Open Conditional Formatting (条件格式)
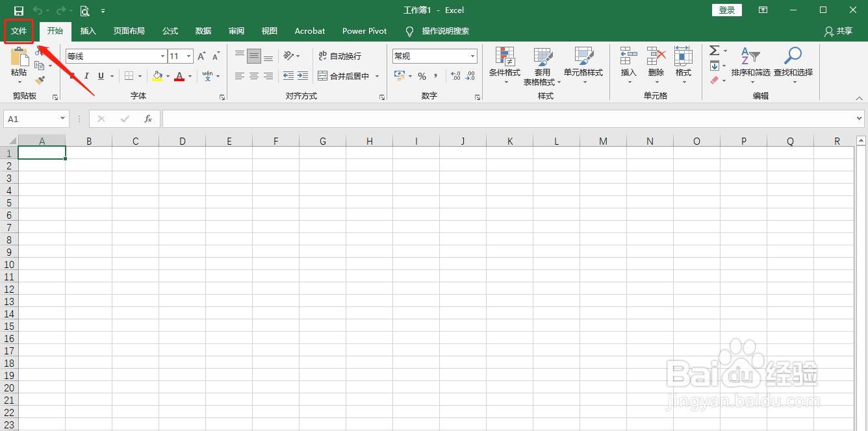Screen dimensions: 868x431 [505, 66]
